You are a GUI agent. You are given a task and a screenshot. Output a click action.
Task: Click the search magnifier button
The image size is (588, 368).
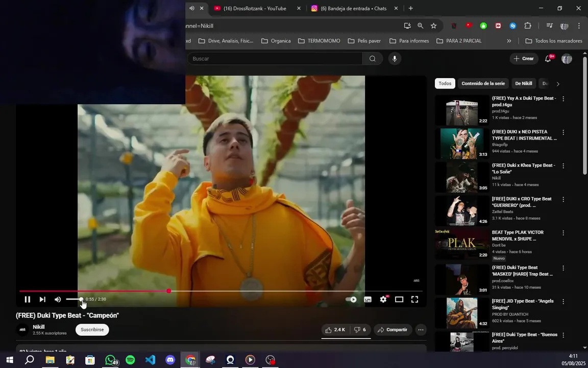coord(373,59)
